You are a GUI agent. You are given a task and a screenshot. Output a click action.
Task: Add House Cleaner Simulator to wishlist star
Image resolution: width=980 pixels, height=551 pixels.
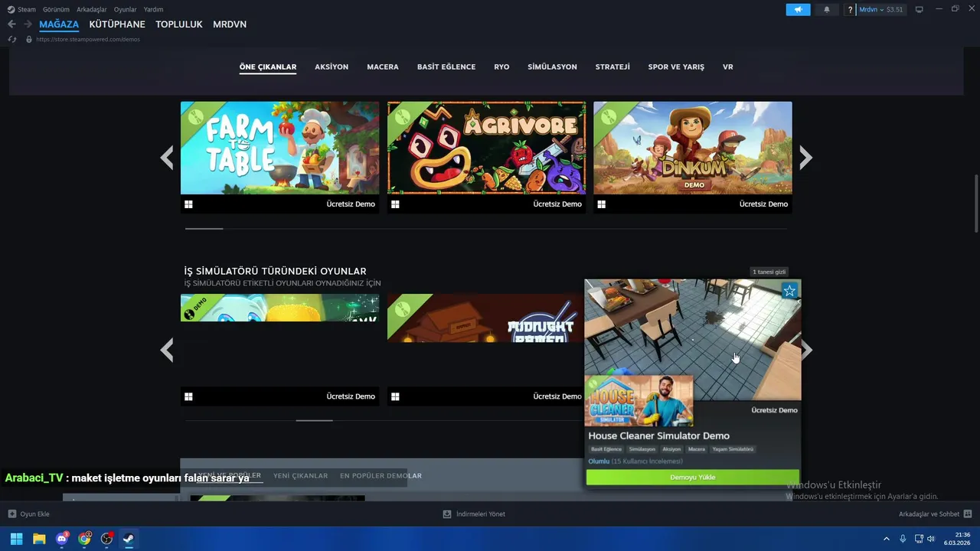pyautogui.click(x=790, y=290)
